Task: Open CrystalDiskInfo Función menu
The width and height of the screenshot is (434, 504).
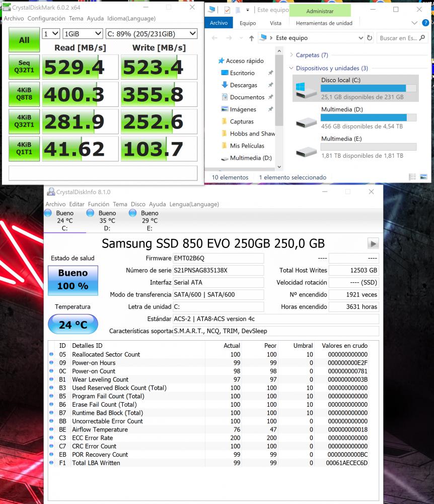Action: (99, 204)
